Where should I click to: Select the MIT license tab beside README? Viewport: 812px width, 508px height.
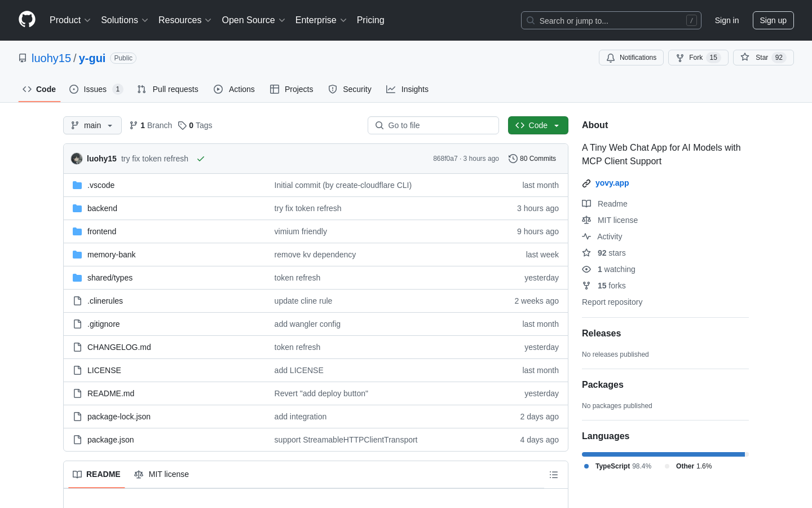[x=161, y=474]
